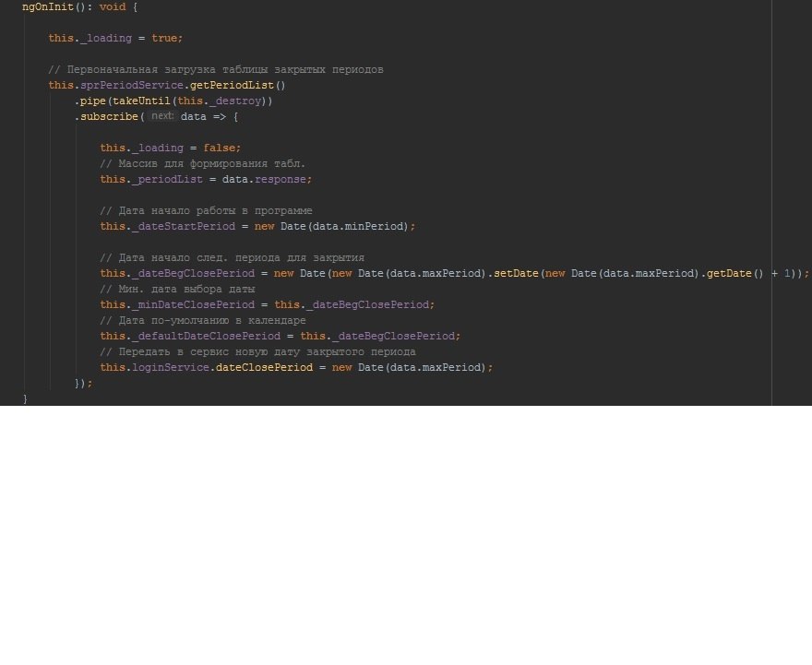The width and height of the screenshot is (812, 665).
Task: Click the comment 'Мин. дата выбора даты'
Action: (177, 290)
